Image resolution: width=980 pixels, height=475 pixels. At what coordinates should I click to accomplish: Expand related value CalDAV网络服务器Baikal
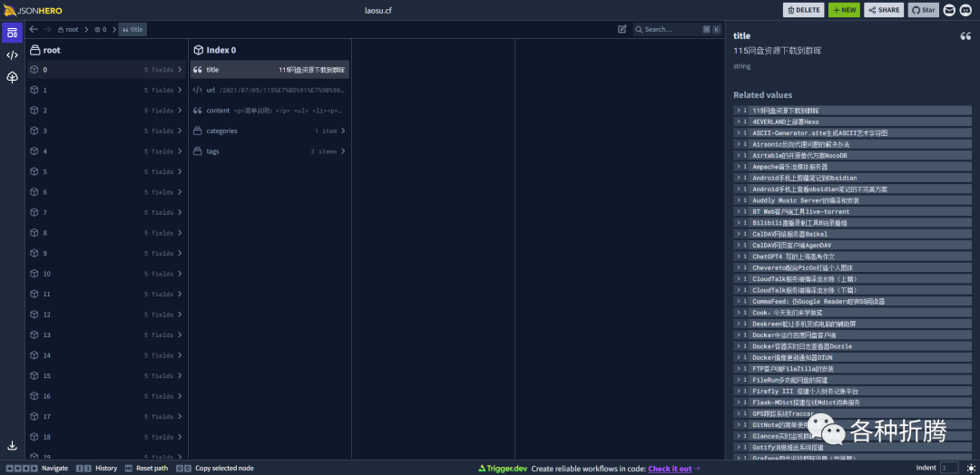738,234
